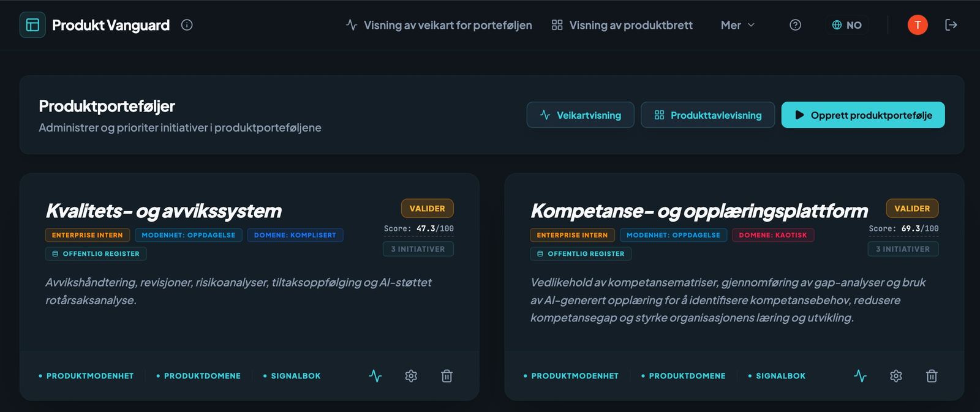This screenshot has width=980, height=412.
Task: Delete Kvalitets- og avvikssystem via trash icon
Action: 447,376
